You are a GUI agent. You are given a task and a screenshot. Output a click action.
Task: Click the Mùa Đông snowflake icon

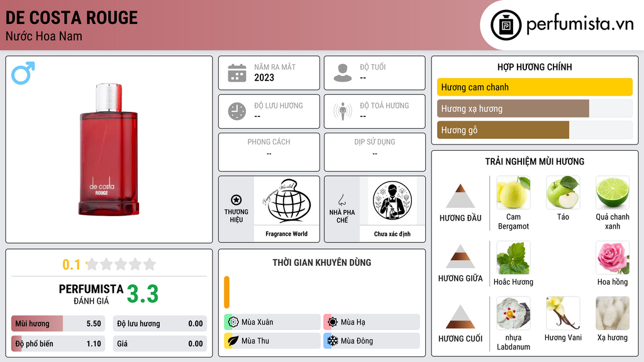[x=333, y=341]
